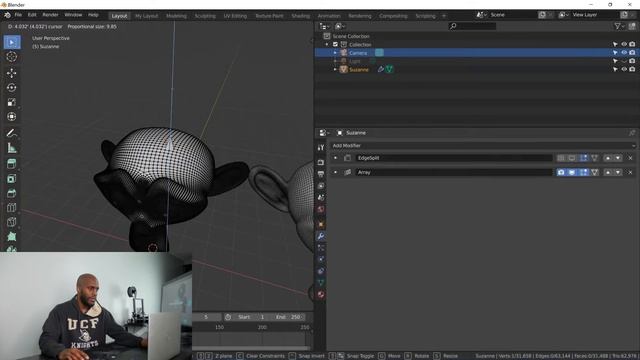This screenshot has width=640, height=360.
Task: Toggle the Collection exclude checkbox in outliner
Action: [x=335, y=44]
